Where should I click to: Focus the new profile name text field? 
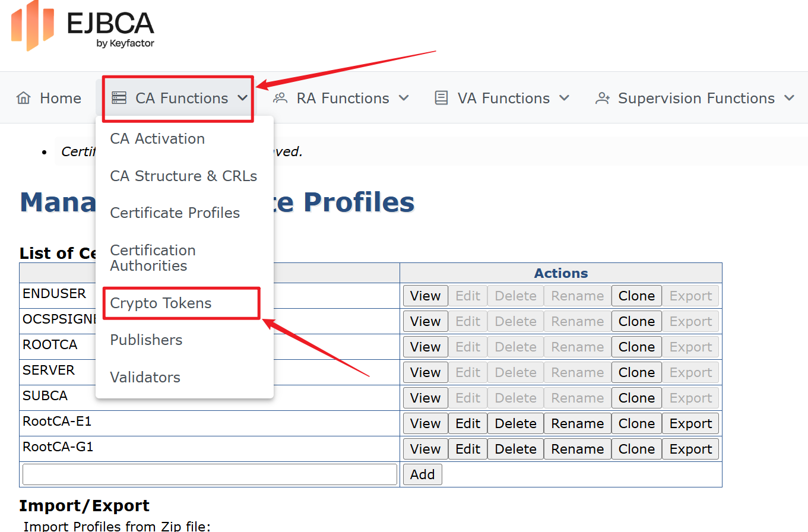(x=210, y=474)
